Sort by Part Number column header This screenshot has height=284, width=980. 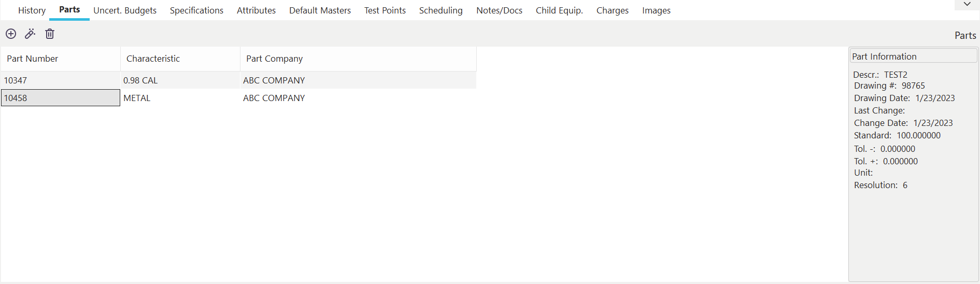pyautogui.click(x=33, y=59)
